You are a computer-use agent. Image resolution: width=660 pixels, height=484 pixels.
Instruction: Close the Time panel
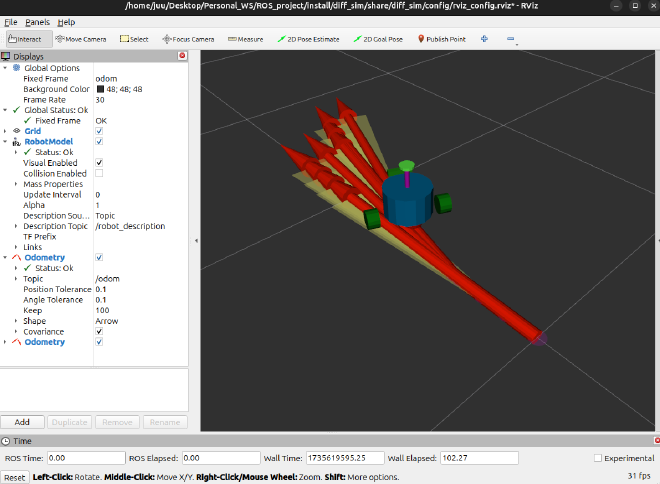[657, 440]
